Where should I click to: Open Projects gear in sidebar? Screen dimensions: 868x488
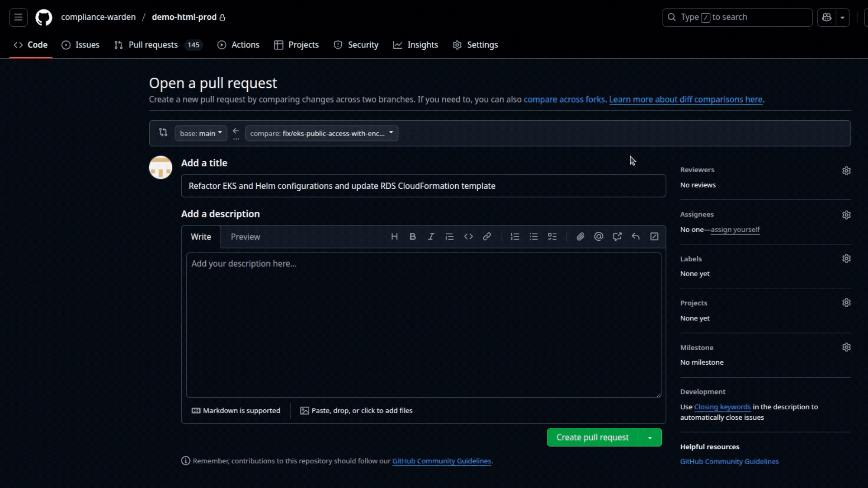[846, 303]
